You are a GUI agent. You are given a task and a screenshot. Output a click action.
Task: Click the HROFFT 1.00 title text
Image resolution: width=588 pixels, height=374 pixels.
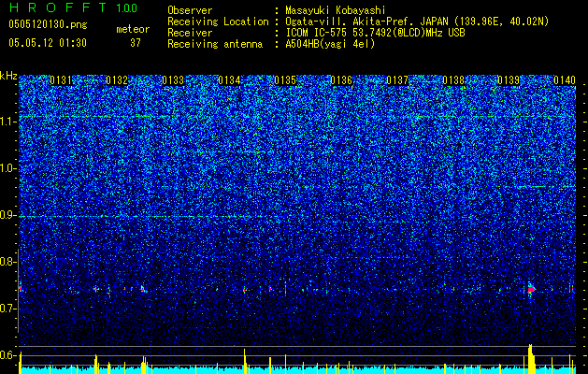73,7
